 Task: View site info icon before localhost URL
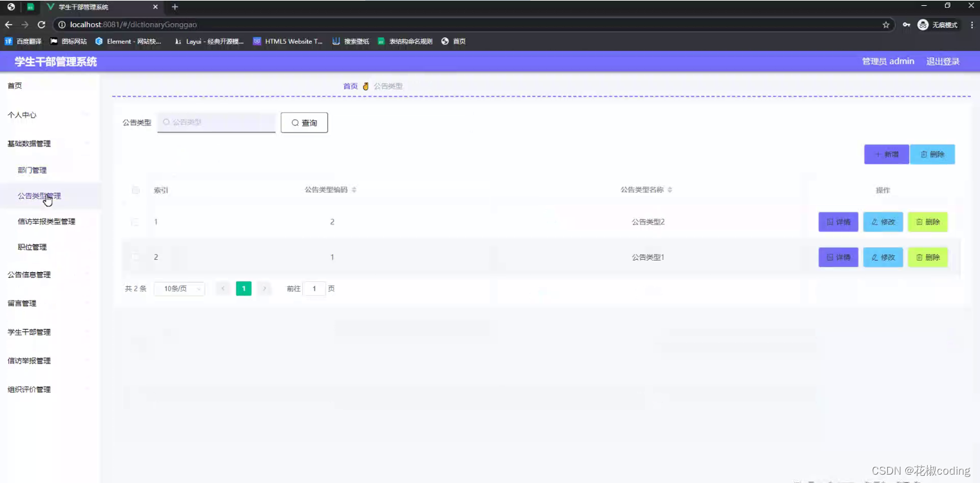62,25
